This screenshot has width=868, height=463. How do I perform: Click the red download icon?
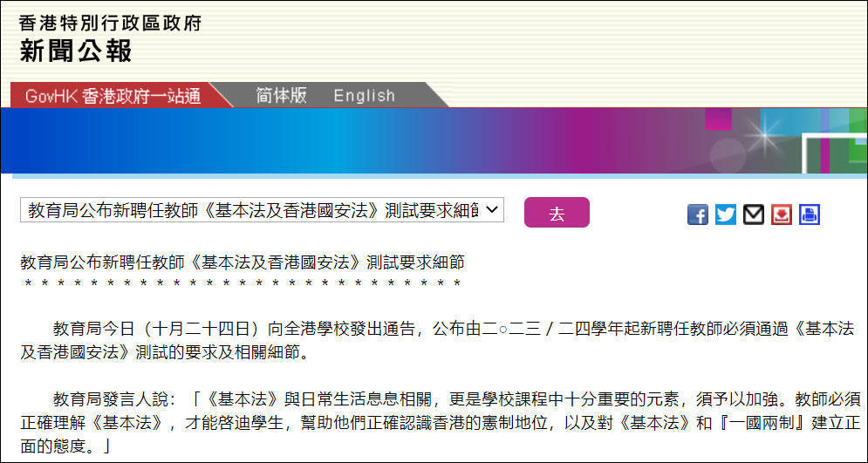pos(782,214)
